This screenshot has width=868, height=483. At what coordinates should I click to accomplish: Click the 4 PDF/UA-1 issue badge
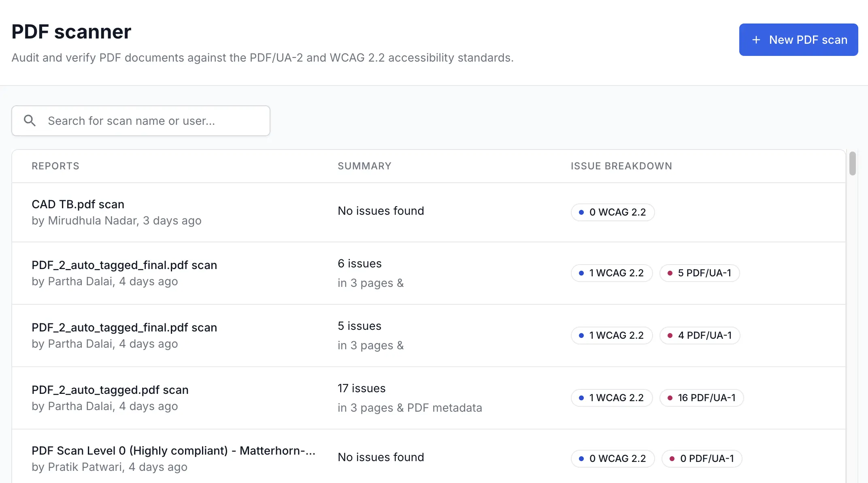(x=700, y=336)
